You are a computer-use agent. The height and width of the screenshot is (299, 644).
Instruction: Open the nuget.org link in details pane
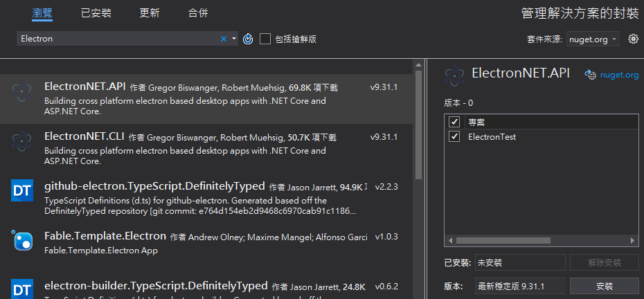click(x=619, y=75)
